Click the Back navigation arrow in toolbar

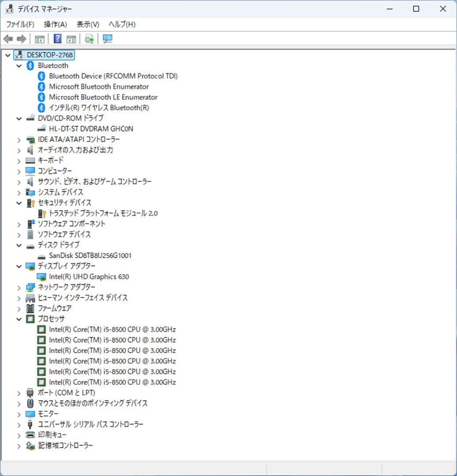pos(7,39)
